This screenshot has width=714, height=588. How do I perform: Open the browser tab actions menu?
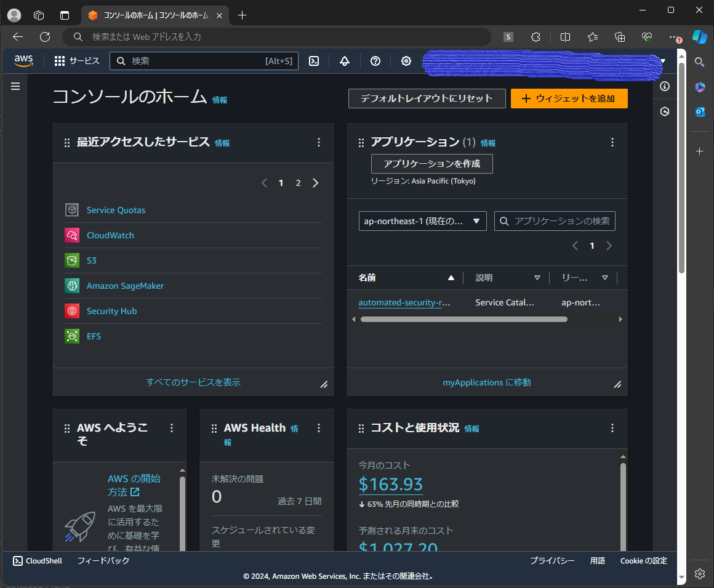click(x=65, y=15)
